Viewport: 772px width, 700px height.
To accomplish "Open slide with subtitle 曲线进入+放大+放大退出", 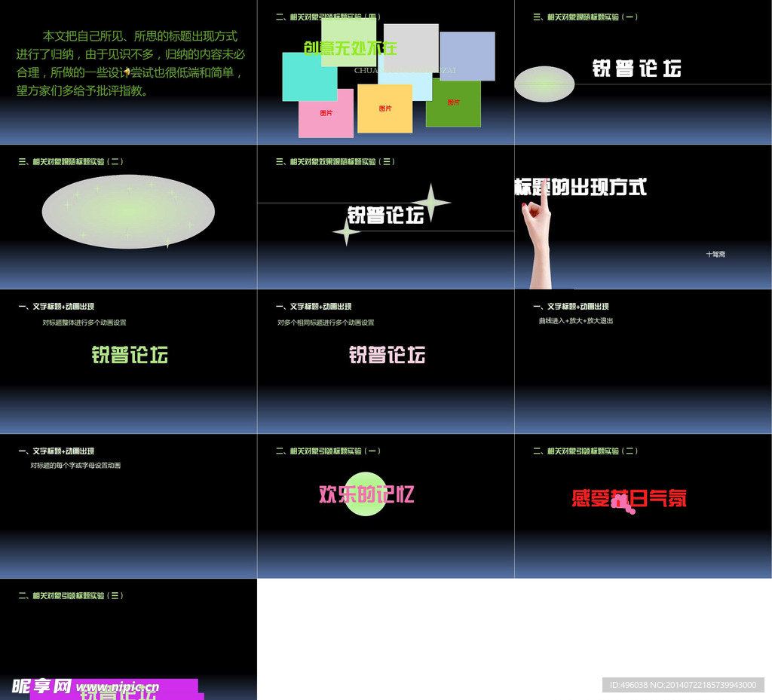I will pos(643,362).
